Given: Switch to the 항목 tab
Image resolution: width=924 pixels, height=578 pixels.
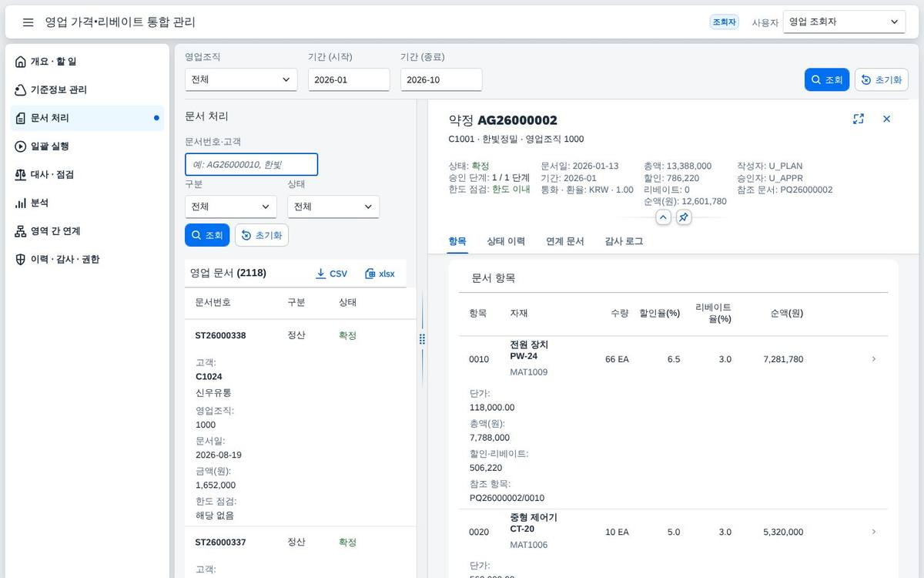Looking at the screenshot, I should (x=457, y=241).
